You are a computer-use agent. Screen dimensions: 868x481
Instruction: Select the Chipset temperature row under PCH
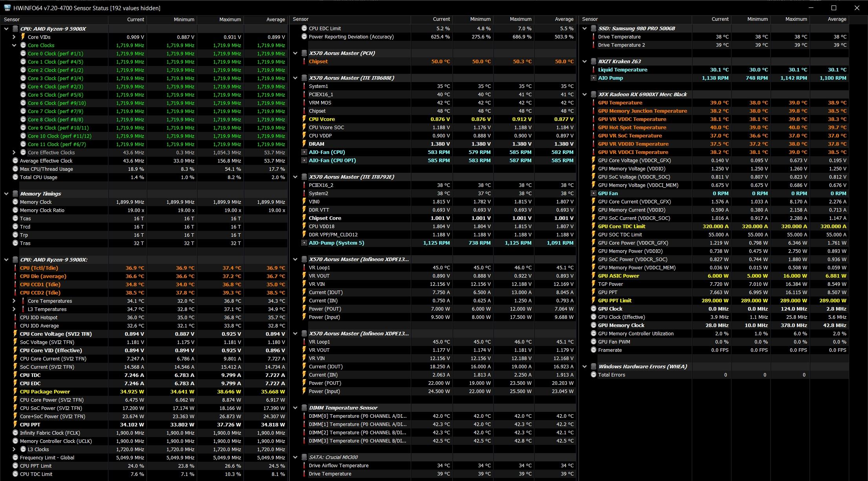(318, 61)
